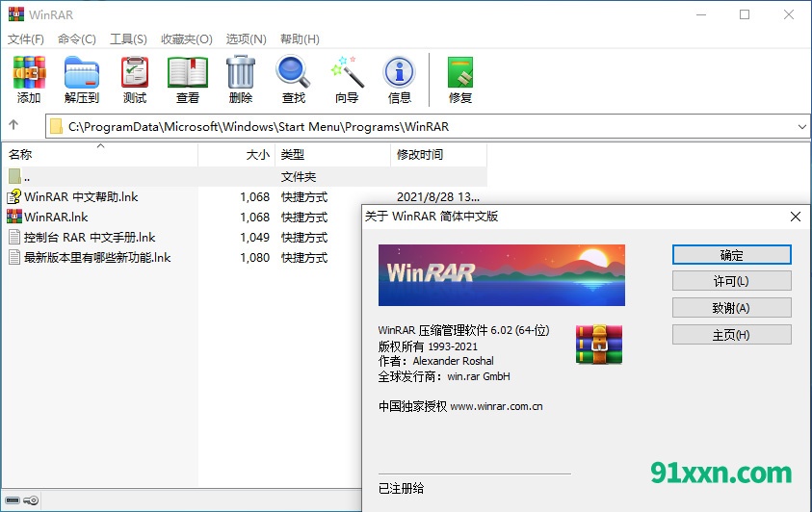Open the Wizard (向导) wand icon

tap(347, 72)
